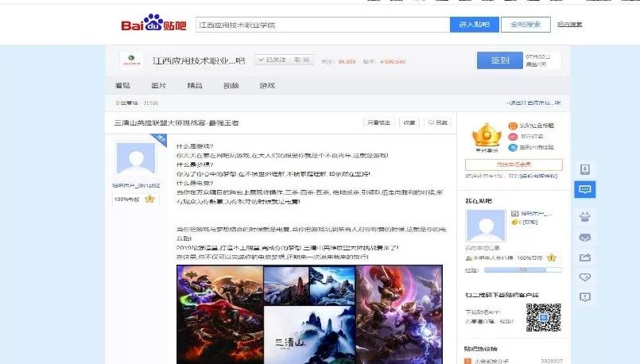The image size is (640, 364).
Task: Click the League of Legends image in the post
Action: click(309, 314)
